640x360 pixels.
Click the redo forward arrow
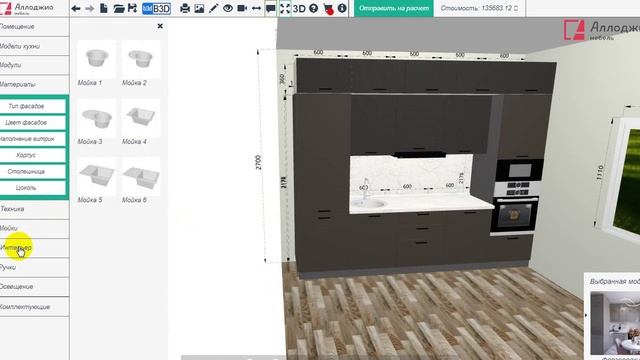(x=89, y=8)
